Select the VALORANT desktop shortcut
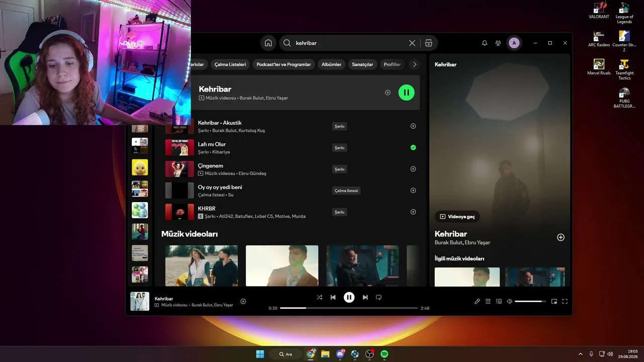 pyautogui.click(x=599, y=11)
